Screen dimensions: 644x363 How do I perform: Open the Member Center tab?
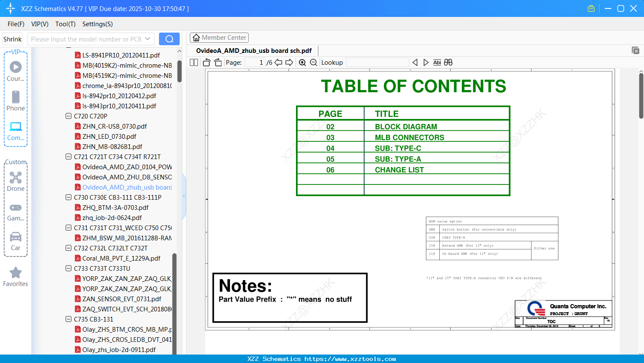[x=219, y=38]
